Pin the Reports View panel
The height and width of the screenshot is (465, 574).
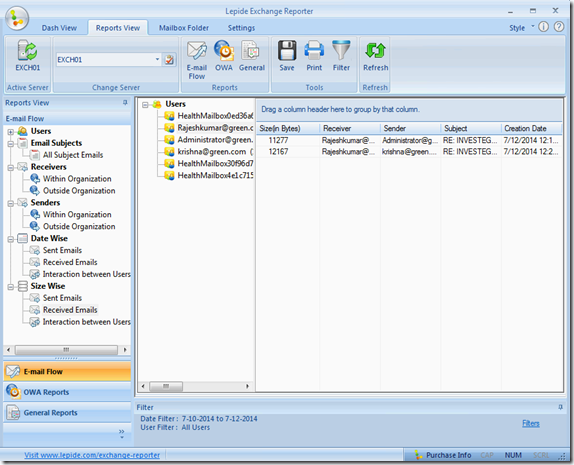click(125, 103)
